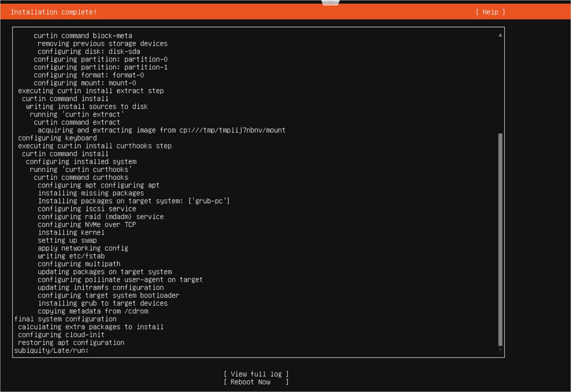571x392 pixels.
Task: Click the Installation complete! header text
Action: pos(54,12)
